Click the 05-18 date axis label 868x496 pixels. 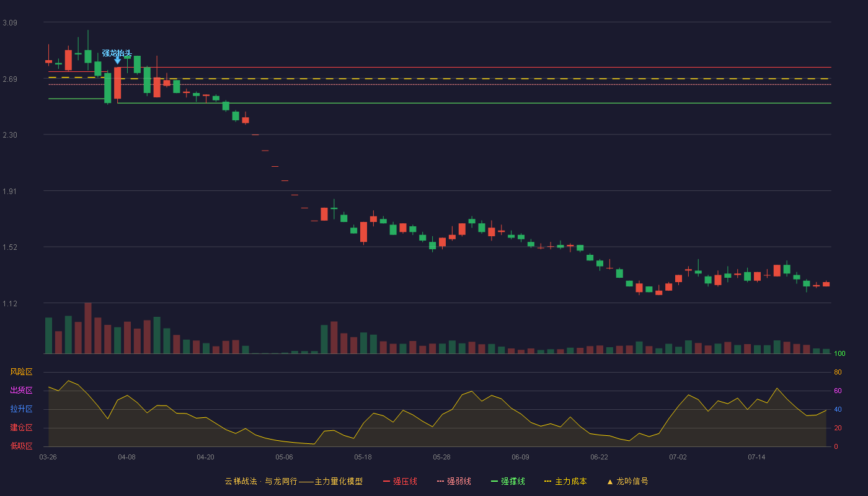(x=363, y=457)
